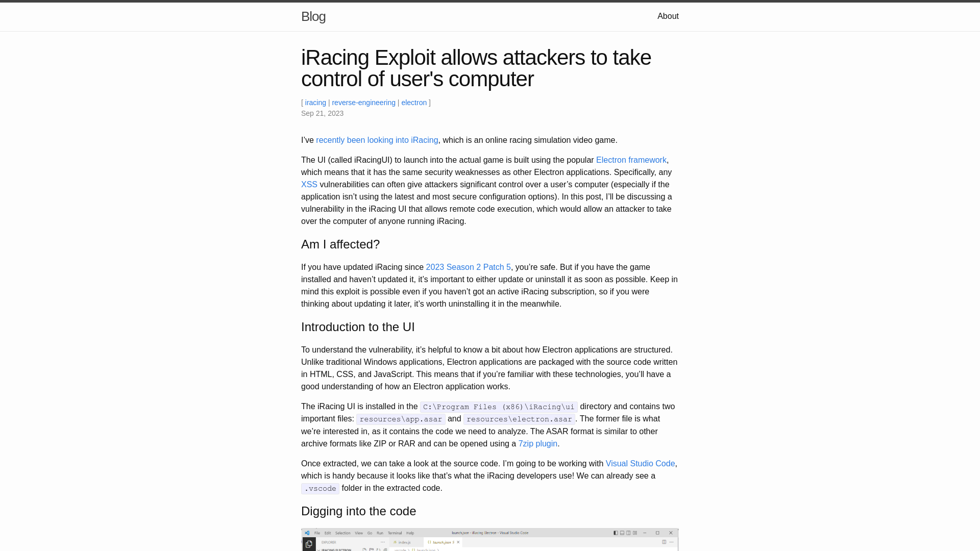
Task: Click the 'electron' tag link
Action: (414, 102)
